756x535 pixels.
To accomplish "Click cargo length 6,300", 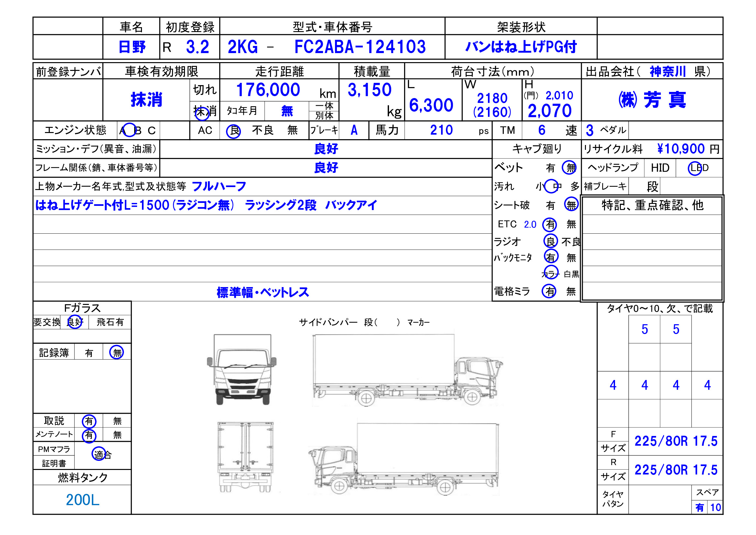I will [x=431, y=106].
